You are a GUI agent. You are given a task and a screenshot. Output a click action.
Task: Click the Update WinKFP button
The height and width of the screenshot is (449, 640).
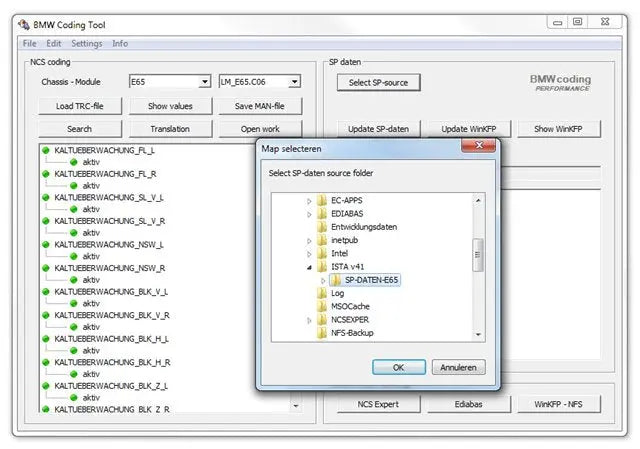click(x=469, y=129)
